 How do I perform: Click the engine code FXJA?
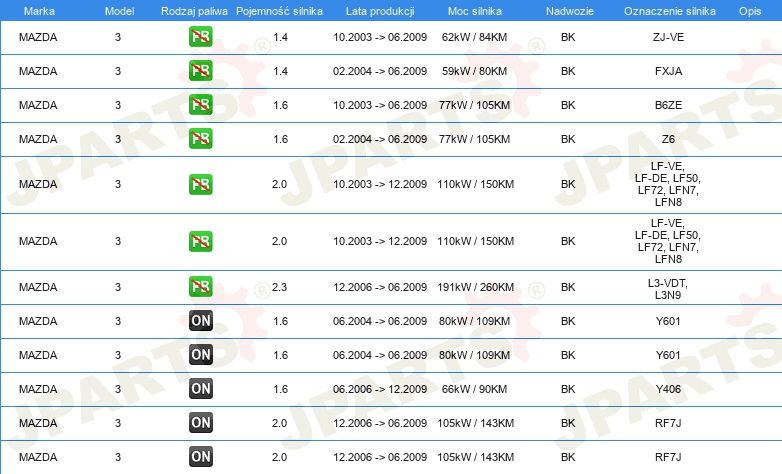pyautogui.click(x=668, y=71)
